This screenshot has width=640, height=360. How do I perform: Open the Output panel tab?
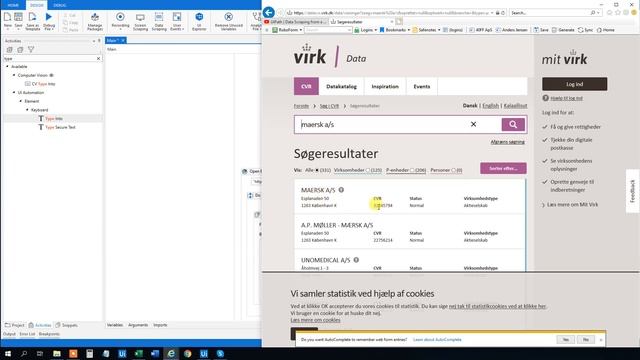pyautogui.click(x=9, y=334)
